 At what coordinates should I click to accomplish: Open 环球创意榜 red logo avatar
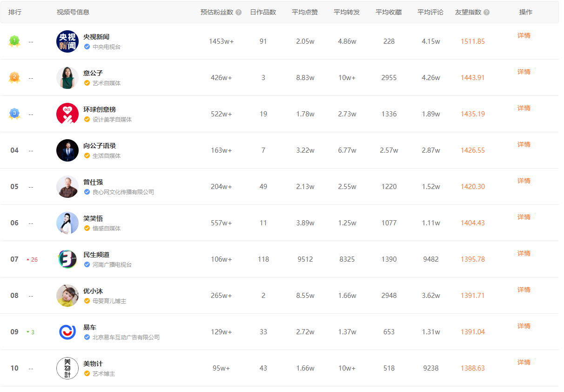tap(67, 114)
